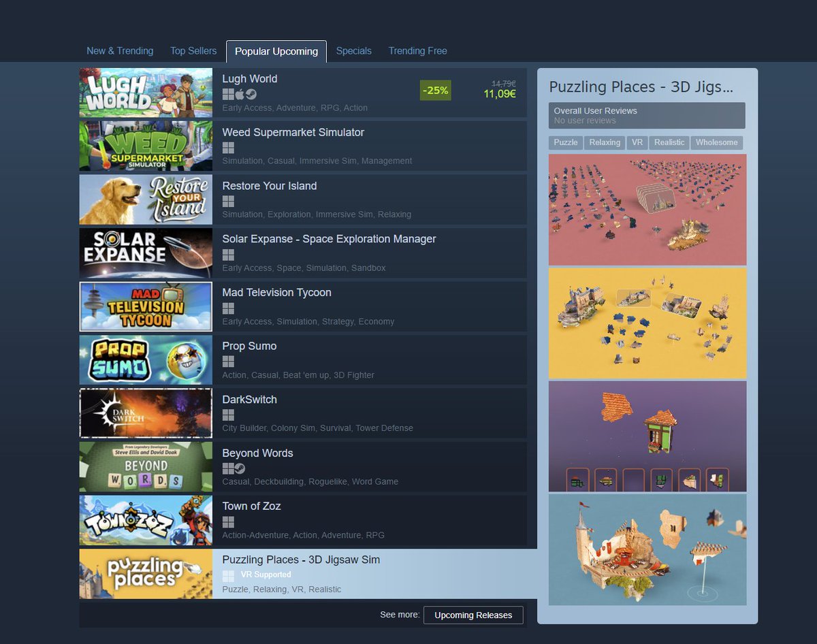817x644 pixels.
Task: Open the New & Trending tab
Action: [120, 50]
